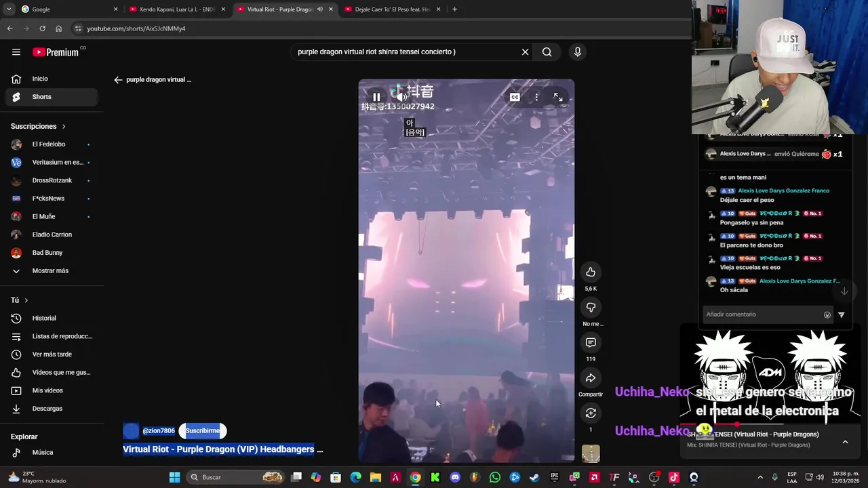Go back from purple dragon virtual results
Viewport: 868px width, 488px height.
tap(118, 80)
